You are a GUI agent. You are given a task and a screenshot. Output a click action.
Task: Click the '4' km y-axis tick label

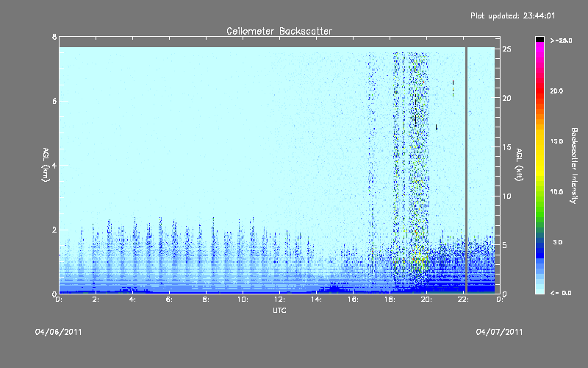[54, 165]
